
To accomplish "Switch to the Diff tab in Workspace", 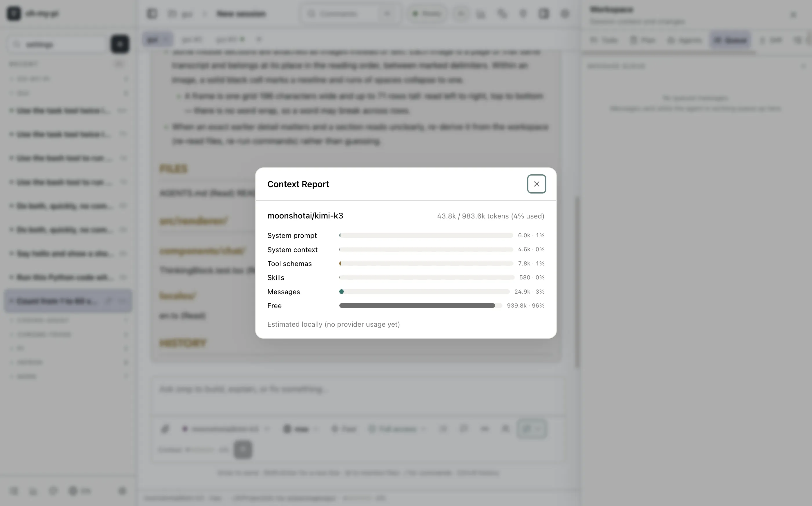I will 771,40.
